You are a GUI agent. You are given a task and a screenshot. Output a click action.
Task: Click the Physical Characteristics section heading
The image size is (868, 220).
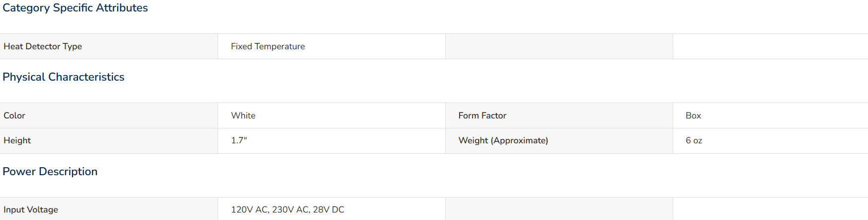(x=64, y=77)
